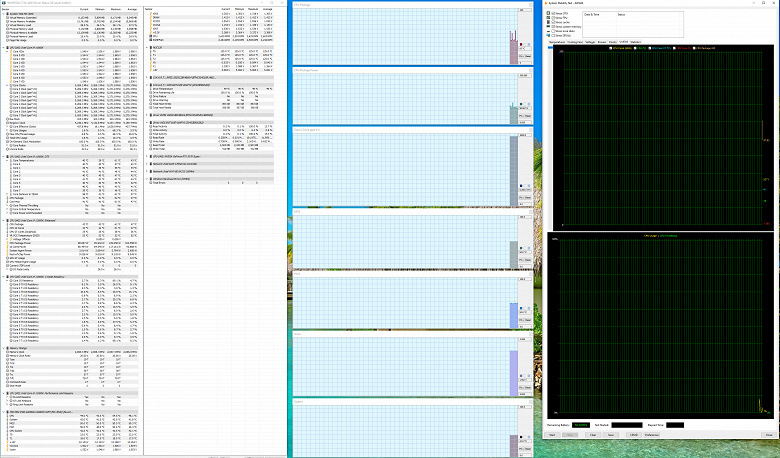Switch to the Temperatures tab in AIDA64

click(557, 42)
